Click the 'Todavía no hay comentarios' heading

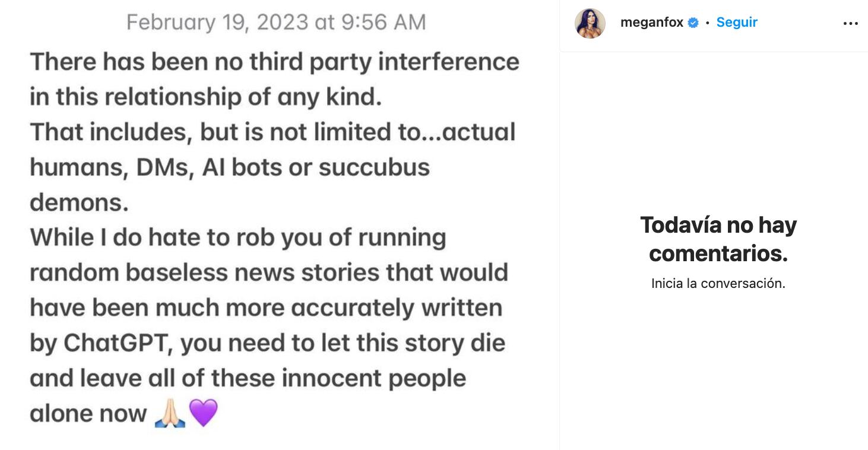point(718,239)
